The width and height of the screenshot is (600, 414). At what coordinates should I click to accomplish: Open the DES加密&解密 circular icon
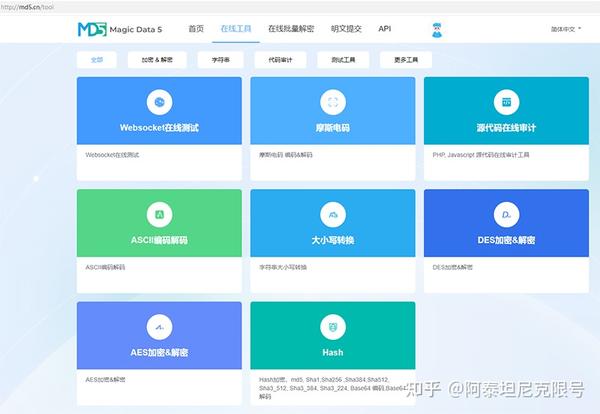click(x=506, y=215)
